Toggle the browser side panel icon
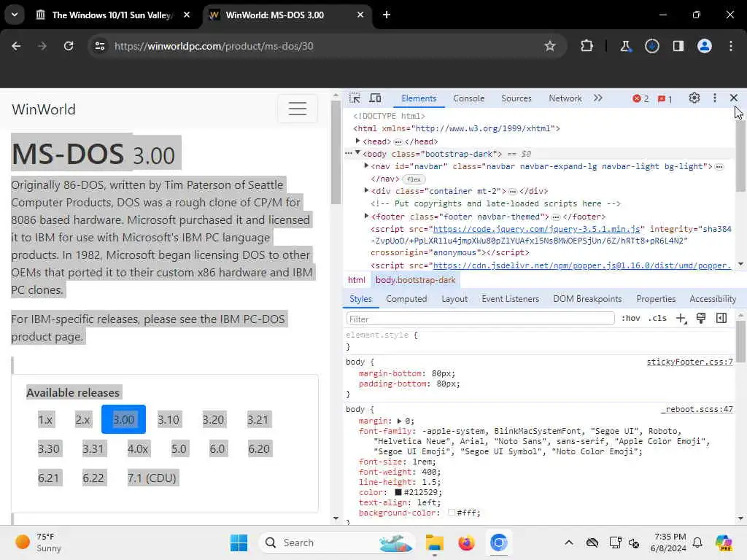 click(678, 46)
